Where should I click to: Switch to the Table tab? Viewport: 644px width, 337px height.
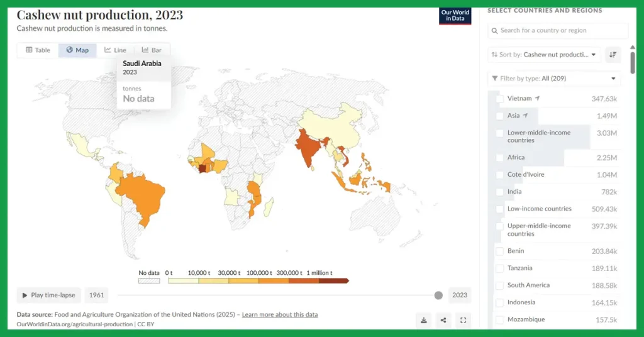[x=38, y=50]
